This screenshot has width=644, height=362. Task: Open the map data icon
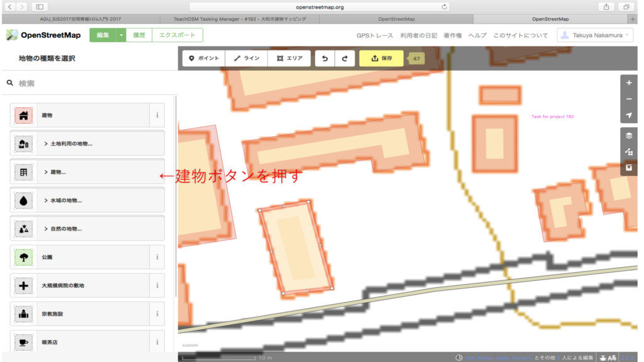tap(628, 152)
